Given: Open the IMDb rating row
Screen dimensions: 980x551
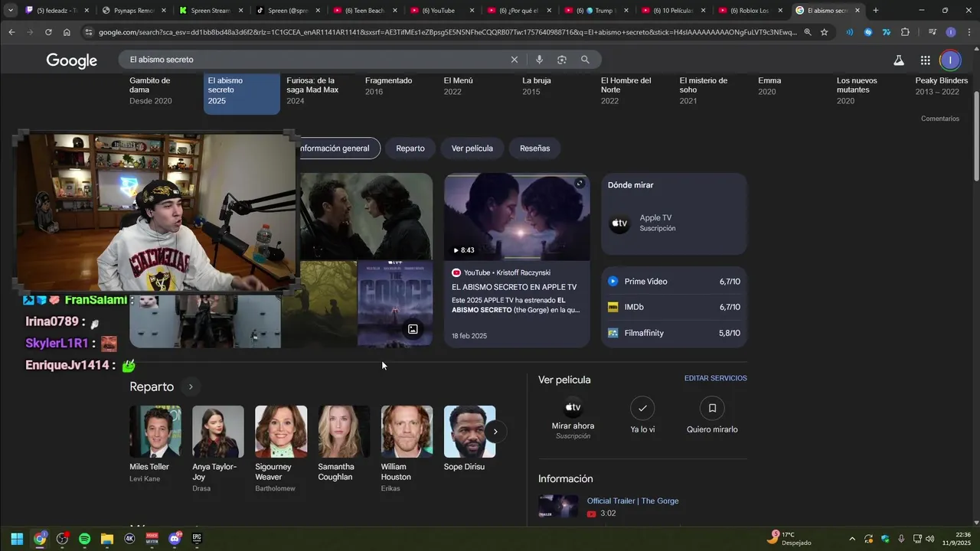Looking at the screenshot, I should click(674, 307).
